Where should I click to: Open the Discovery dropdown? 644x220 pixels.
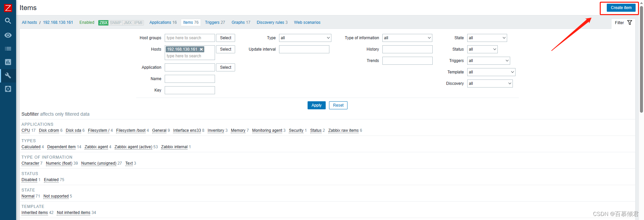tap(490, 84)
